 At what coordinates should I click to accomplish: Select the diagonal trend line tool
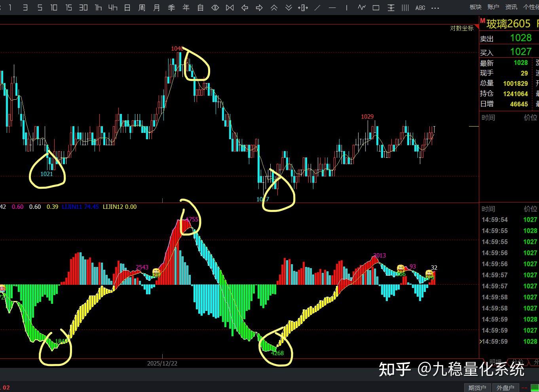(x=317, y=8)
